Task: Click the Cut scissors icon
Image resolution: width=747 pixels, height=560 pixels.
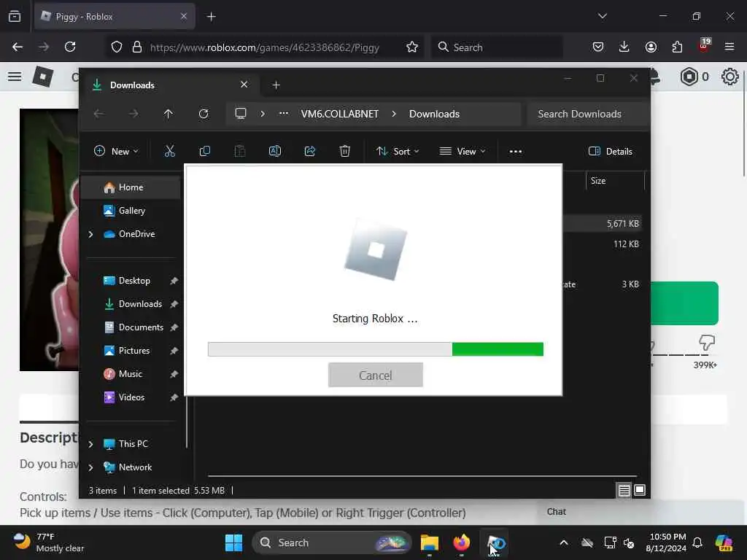Action: [169, 152]
